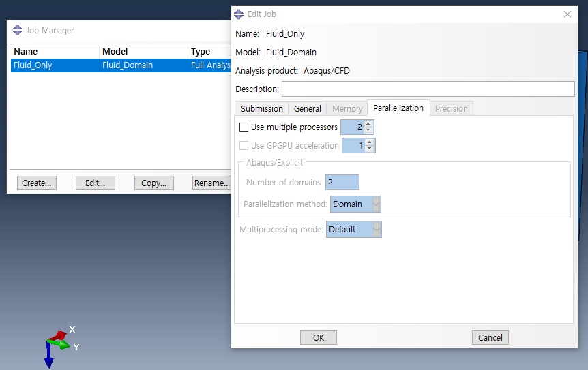Click Edit in Job Manager

95,183
